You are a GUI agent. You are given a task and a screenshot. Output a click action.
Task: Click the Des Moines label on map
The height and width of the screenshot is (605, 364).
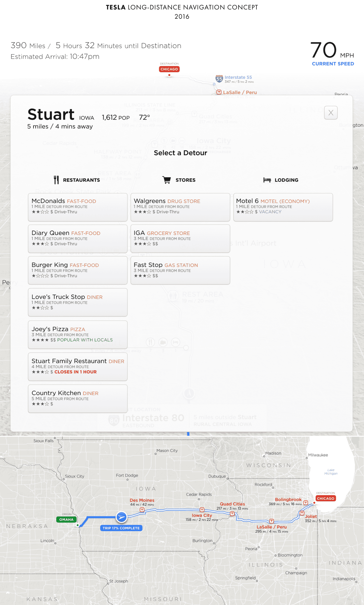pyautogui.click(x=142, y=500)
